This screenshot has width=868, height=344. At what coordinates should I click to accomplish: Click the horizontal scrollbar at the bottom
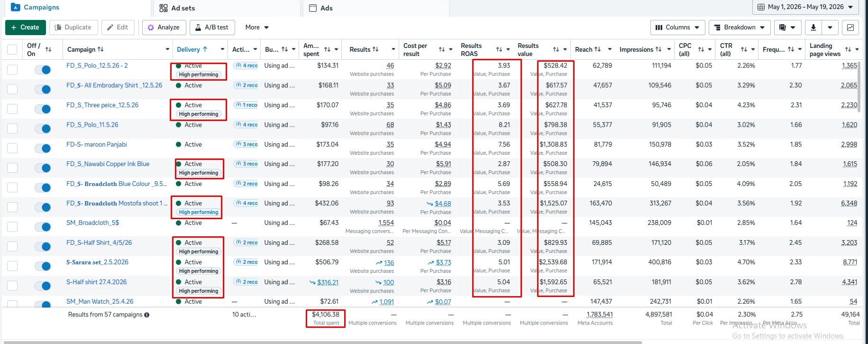coord(322,342)
